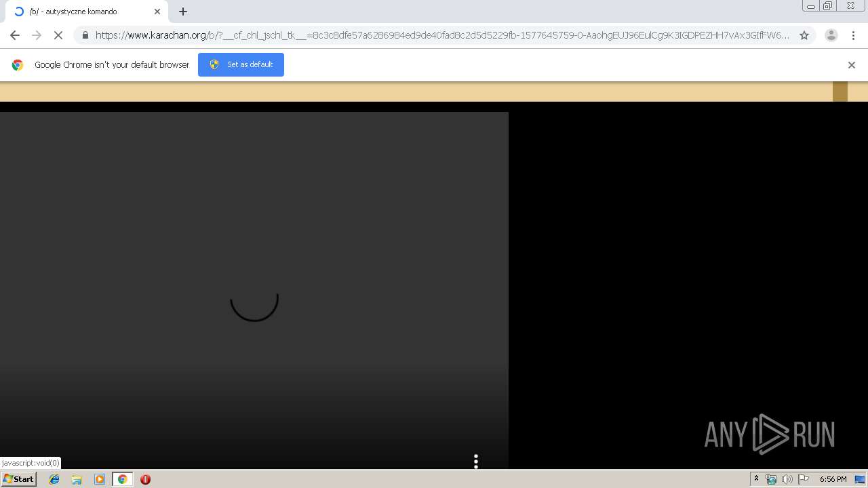Open the network status tray icon
This screenshot has height=488, width=868.
(771, 479)
